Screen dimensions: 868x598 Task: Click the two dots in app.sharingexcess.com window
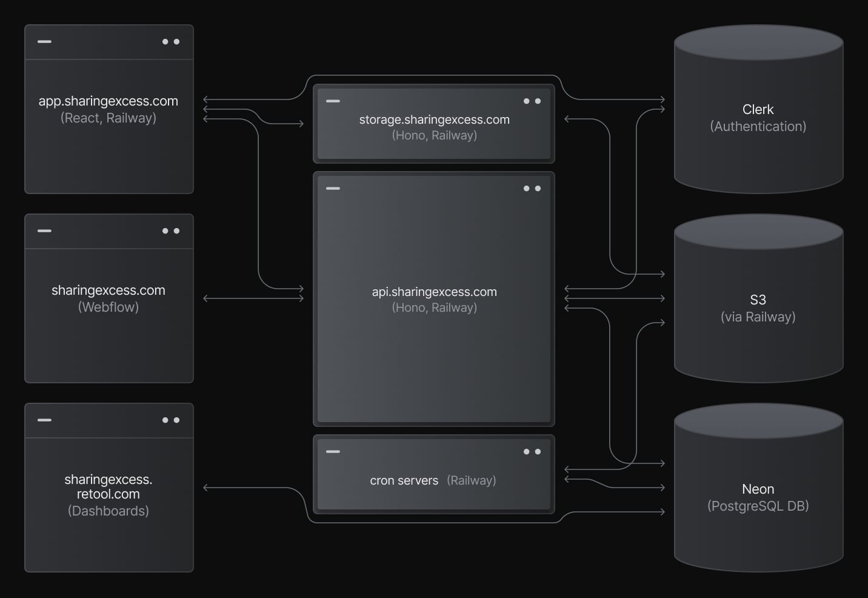pos(171,42)
